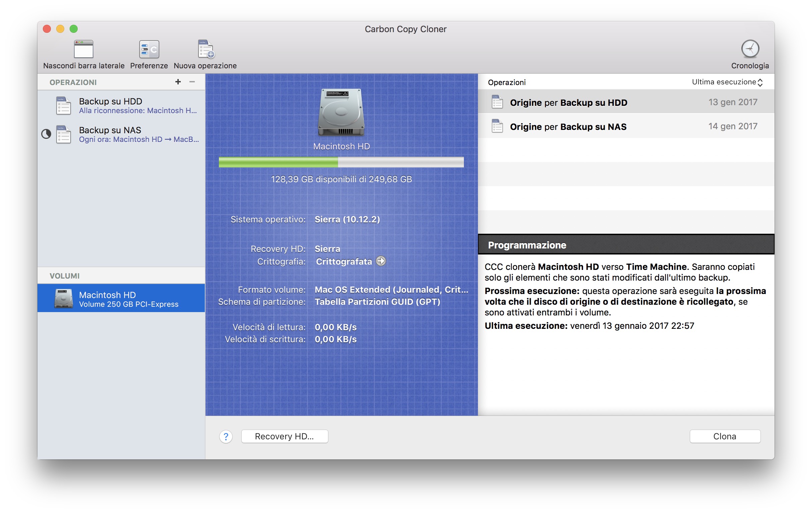Click the Operazioni column header
Image resolution: width=812 pixels, height=513 pixels.
tap(506, 82)
